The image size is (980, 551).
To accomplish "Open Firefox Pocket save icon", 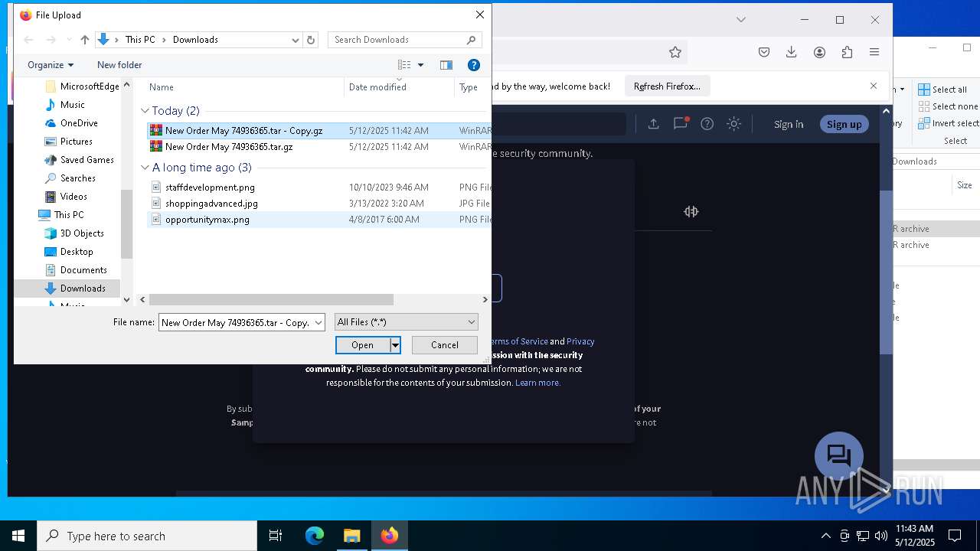I will click(764, 52).
